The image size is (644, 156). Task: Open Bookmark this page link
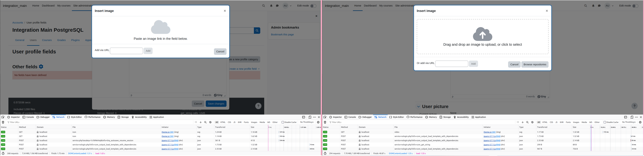coord(282,35)
